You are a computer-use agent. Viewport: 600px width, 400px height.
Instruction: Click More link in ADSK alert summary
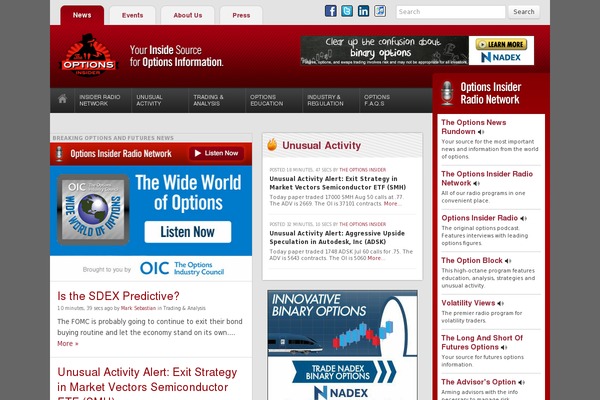click(x=375, y=258)
